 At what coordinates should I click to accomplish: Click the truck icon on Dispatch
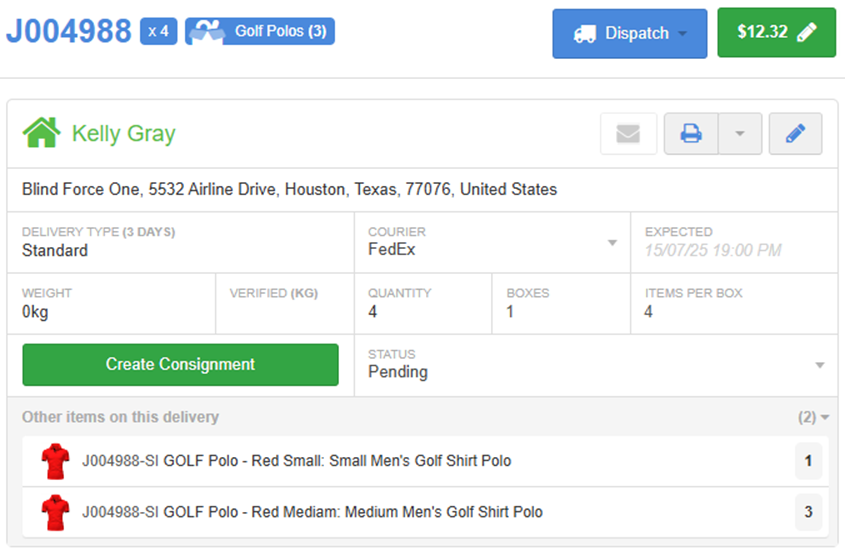coord(585,34)
